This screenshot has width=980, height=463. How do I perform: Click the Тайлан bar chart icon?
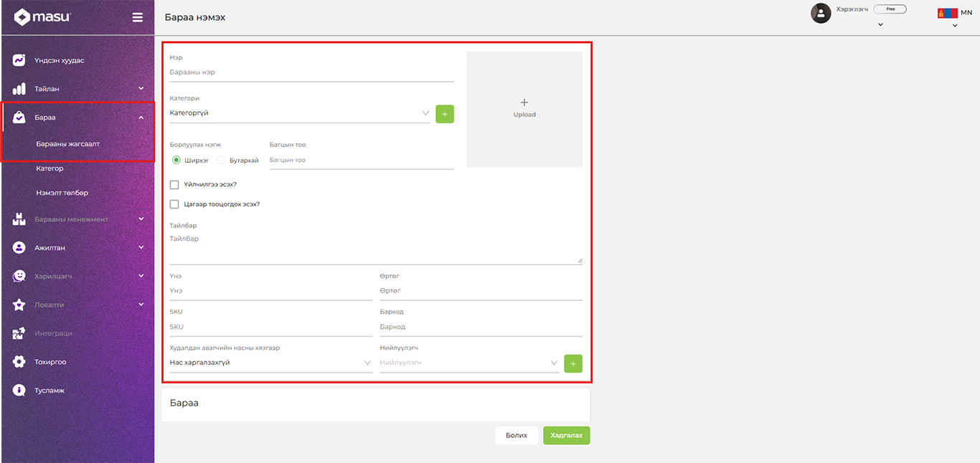[x=19, y=89]
